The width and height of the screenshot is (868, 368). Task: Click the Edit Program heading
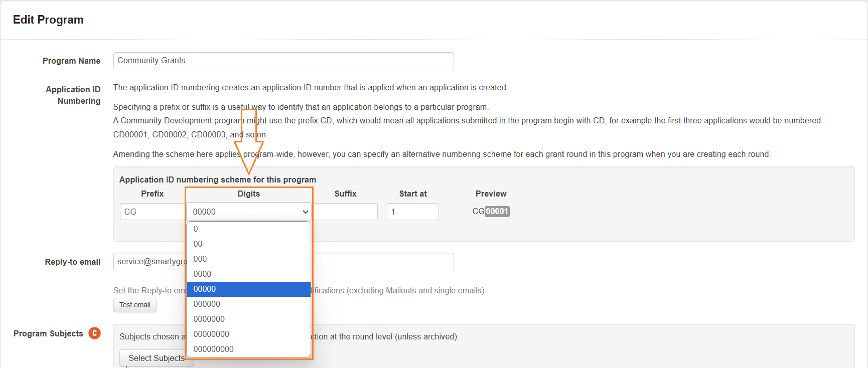(48, 20)
